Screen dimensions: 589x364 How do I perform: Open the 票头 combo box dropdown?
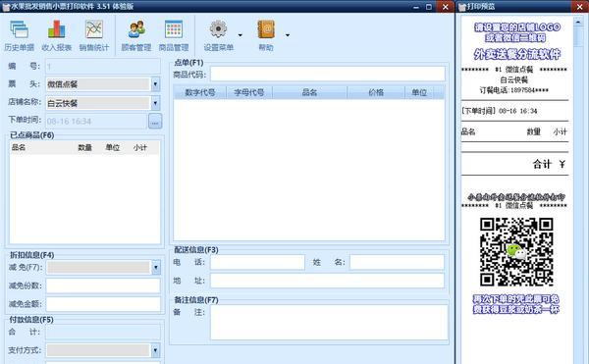click(x=155, y=84)
